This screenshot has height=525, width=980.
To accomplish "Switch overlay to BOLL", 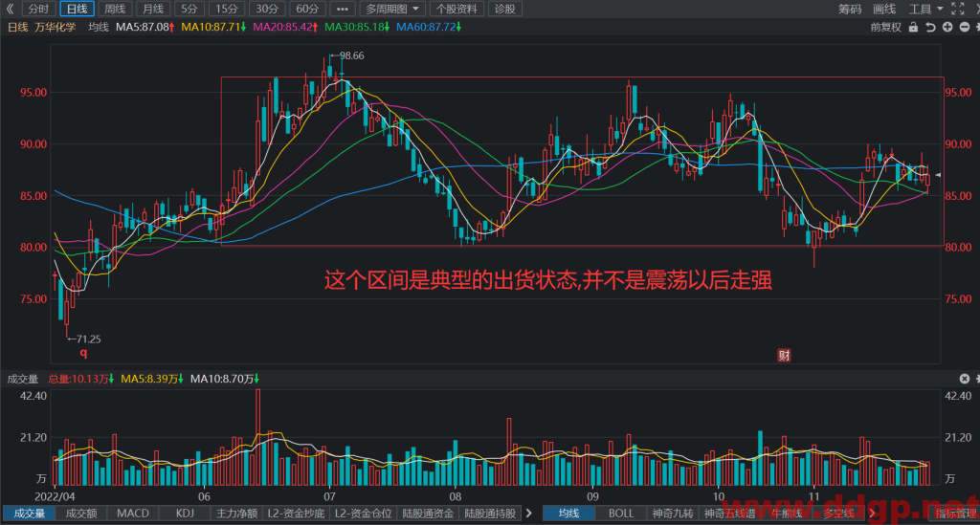I will (x=620, y=514).
